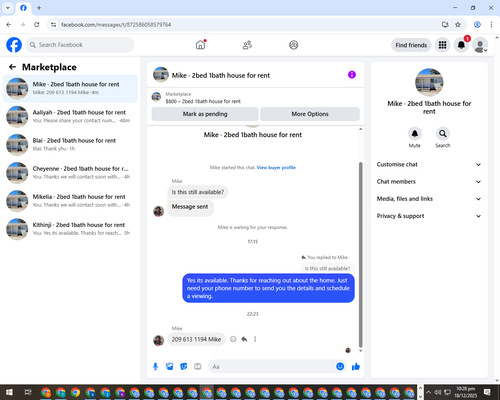The height and width of the screenshot is (400, 500).
Task: Choose a sticker icon
Action: click(x=184, y=367)
